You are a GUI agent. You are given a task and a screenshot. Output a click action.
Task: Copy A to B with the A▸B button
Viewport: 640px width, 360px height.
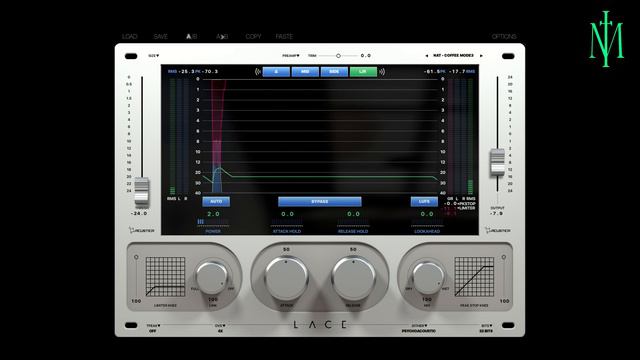pos(222,36)
